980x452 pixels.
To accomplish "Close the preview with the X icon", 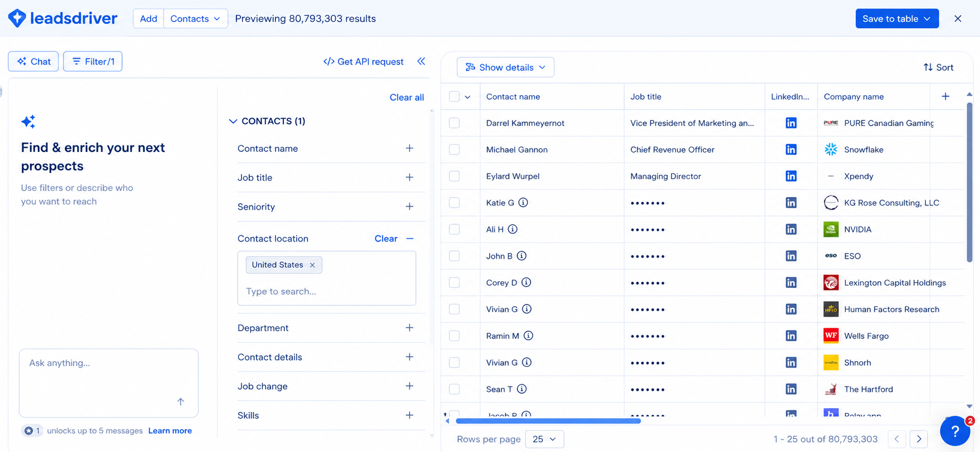I will coord(958,19).
